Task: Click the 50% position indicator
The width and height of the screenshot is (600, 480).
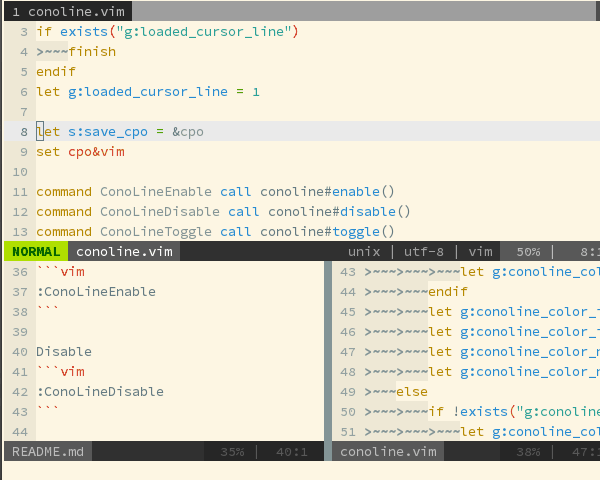Action: pyautogui.click(x=528, y=251)
